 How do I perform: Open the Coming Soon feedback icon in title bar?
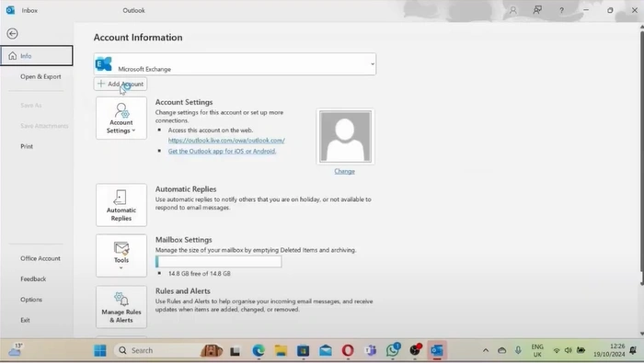click(x=537, y=10)
